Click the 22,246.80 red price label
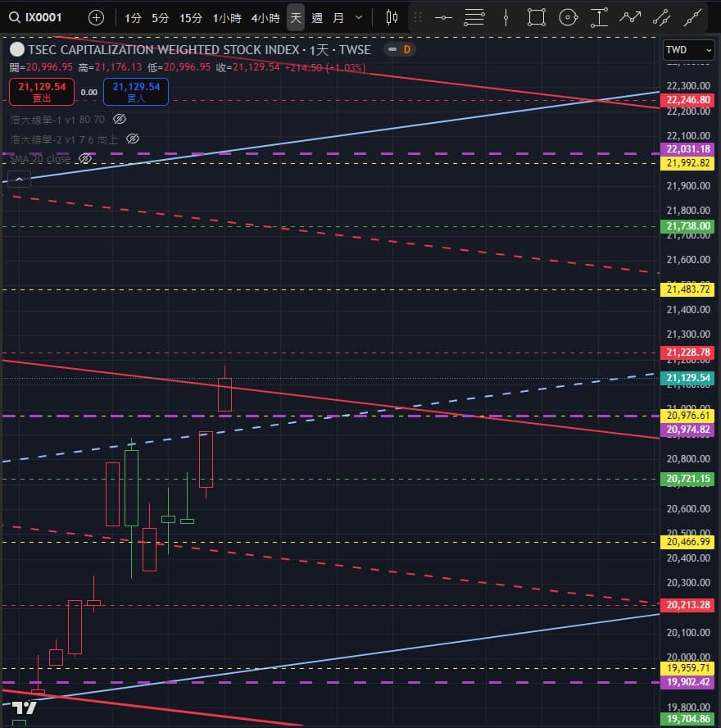Image resolution: width=721 pixels, height=728 pixels. tap(687, 100)
